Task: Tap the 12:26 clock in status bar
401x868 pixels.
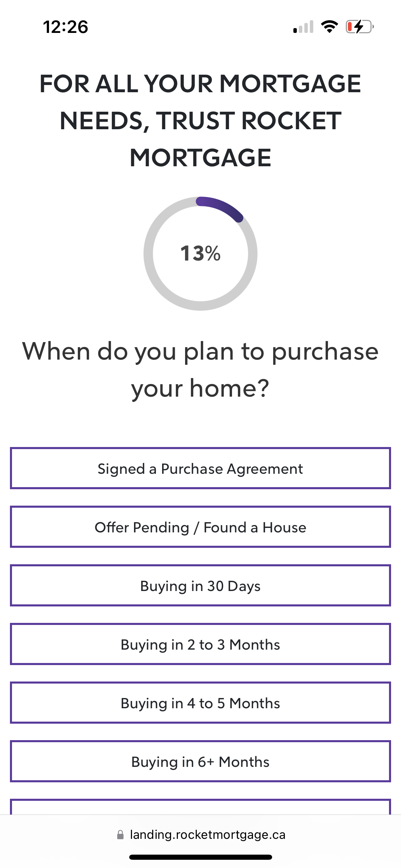Action: [65, 27]
